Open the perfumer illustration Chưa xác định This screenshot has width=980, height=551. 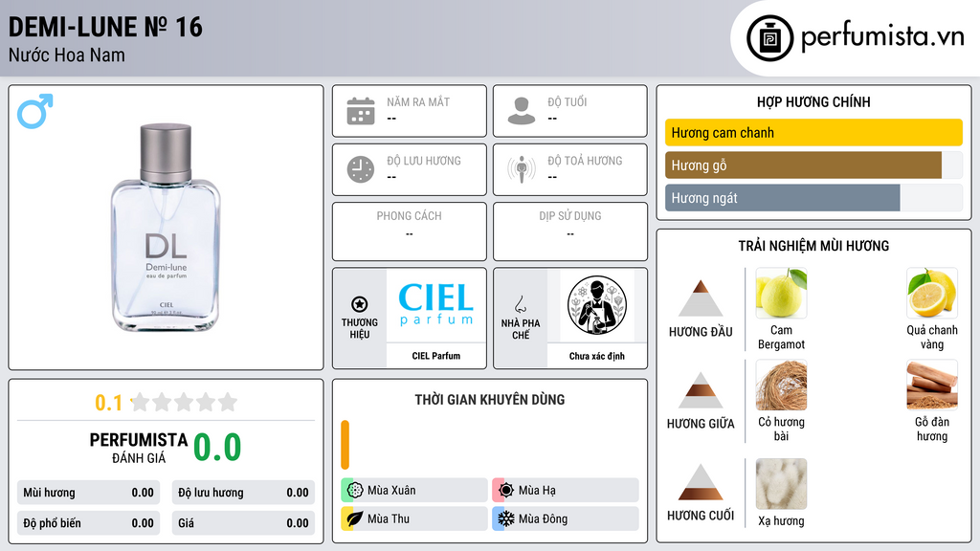[597, 305]
